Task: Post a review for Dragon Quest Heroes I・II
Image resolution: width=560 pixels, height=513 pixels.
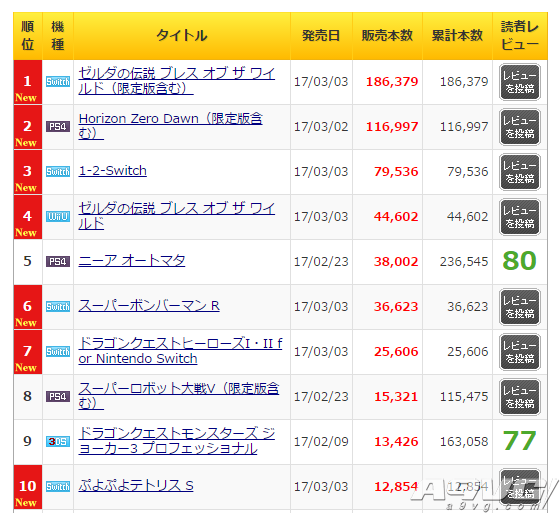Action: (520, 352)
